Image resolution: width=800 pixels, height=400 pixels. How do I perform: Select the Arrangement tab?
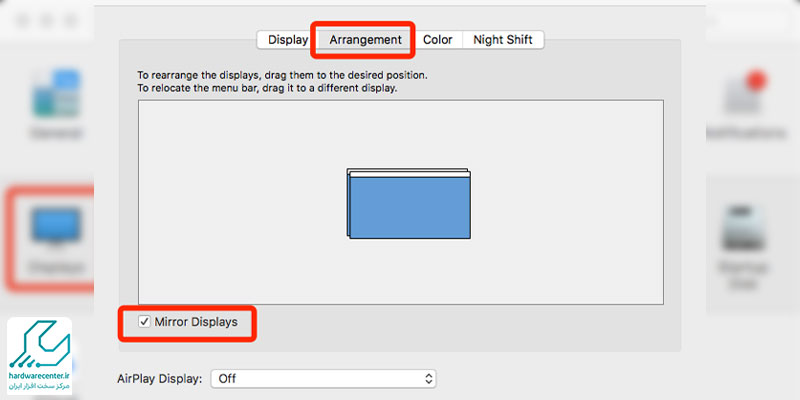[x=365, y=40]
